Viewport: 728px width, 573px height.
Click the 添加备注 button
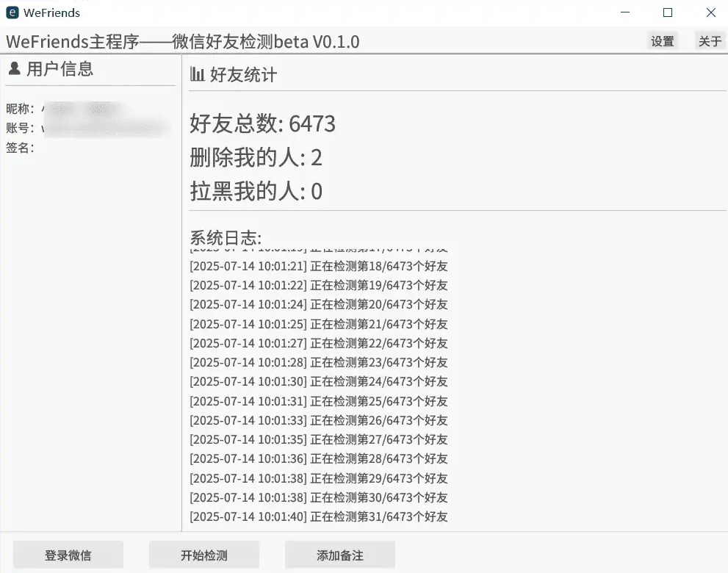click(340, 555)
